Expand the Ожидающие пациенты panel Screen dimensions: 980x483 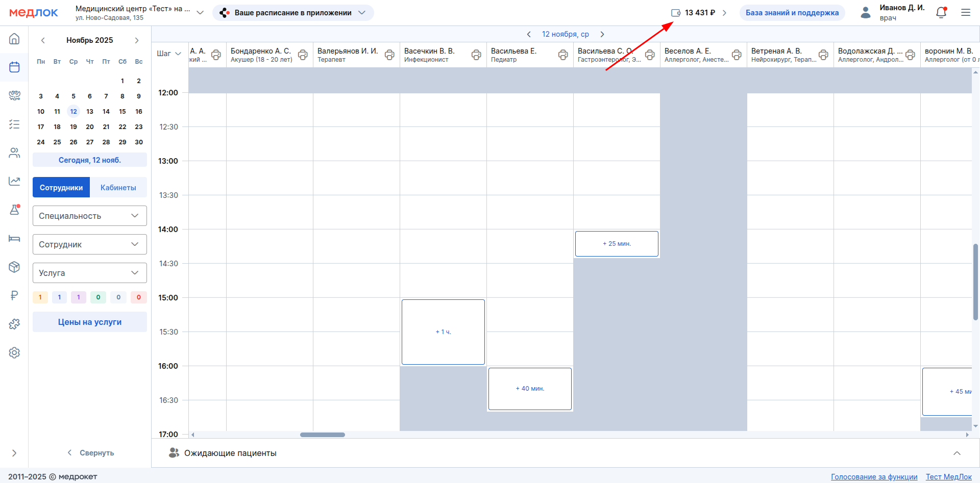[957, 453]
